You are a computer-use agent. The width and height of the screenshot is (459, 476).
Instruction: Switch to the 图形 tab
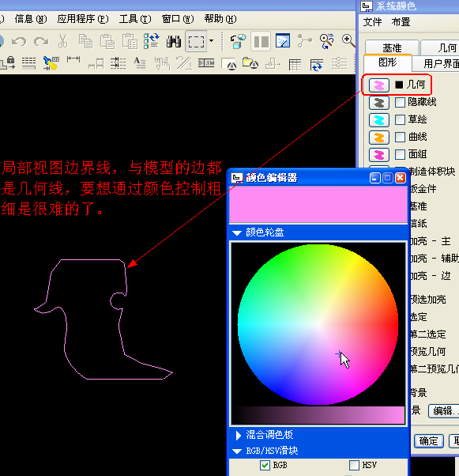coord(388,62)
